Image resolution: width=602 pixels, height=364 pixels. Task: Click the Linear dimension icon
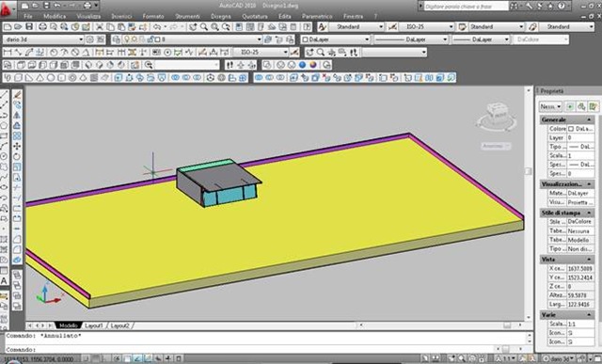point(8,53)
